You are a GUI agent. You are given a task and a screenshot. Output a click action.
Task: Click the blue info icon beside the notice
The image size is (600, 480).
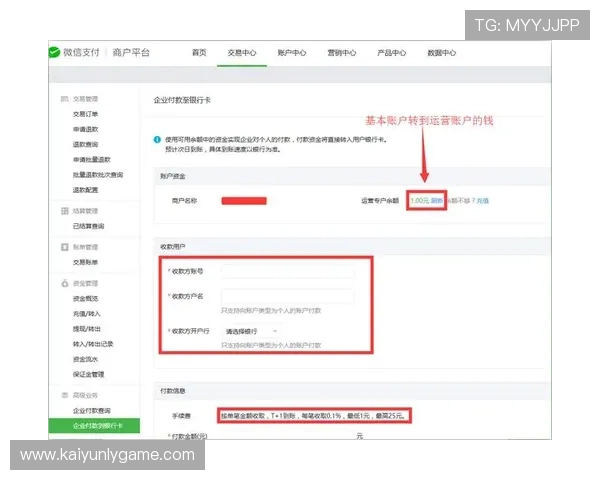coord(157,140)
